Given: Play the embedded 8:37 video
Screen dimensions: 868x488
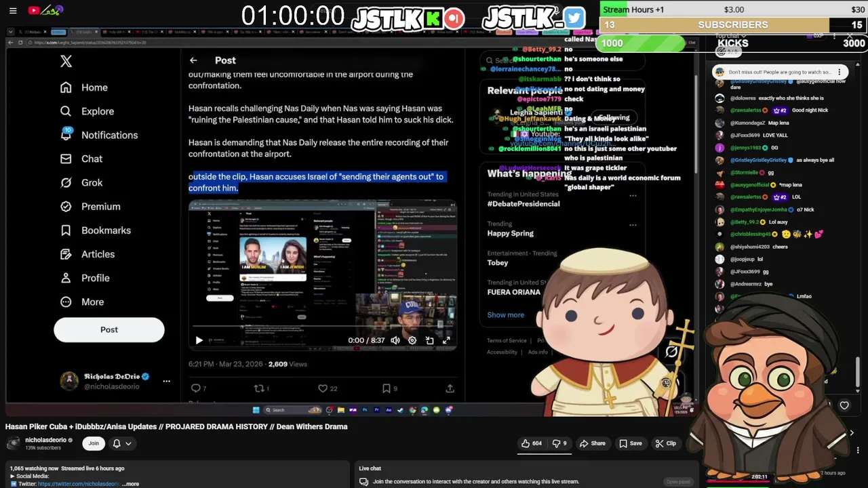Looking at the screenshot, I should point(199,340).
